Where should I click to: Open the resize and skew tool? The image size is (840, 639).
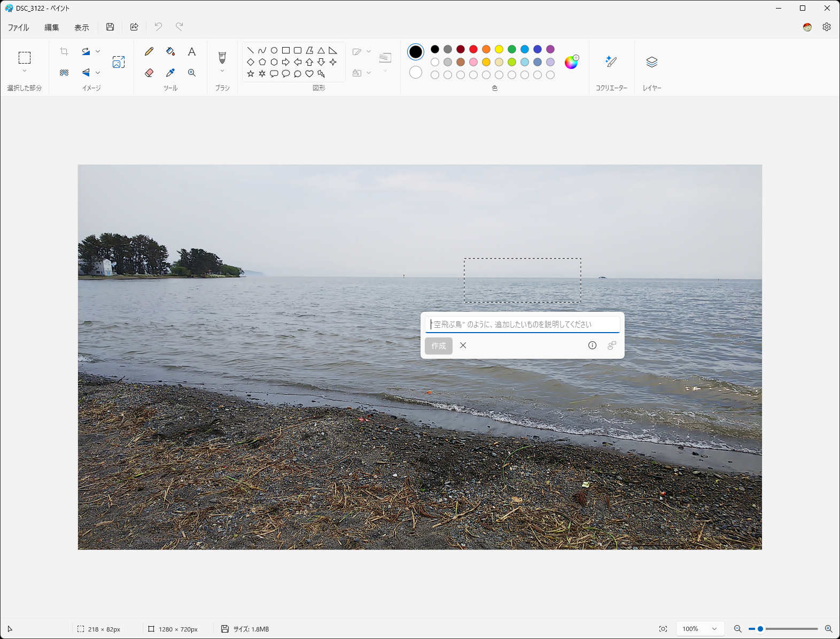(119, 62)
